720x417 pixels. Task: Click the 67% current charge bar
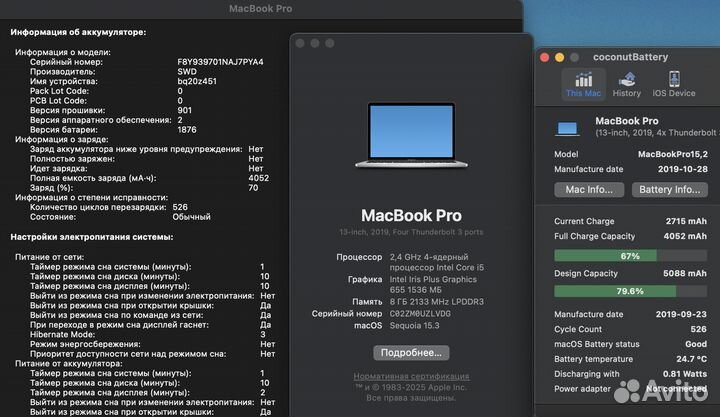630,256
